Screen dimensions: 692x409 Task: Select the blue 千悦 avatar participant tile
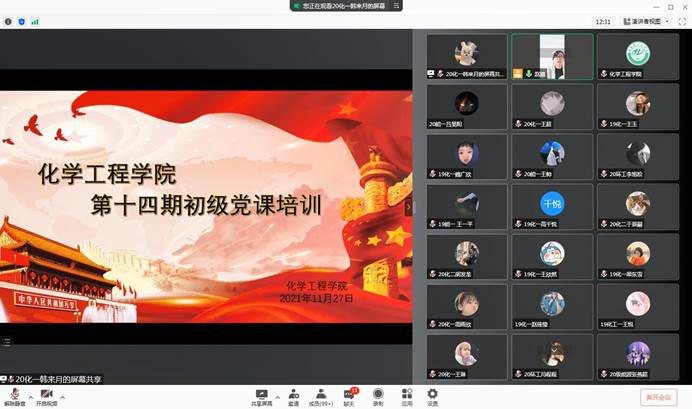coord(552,207)
